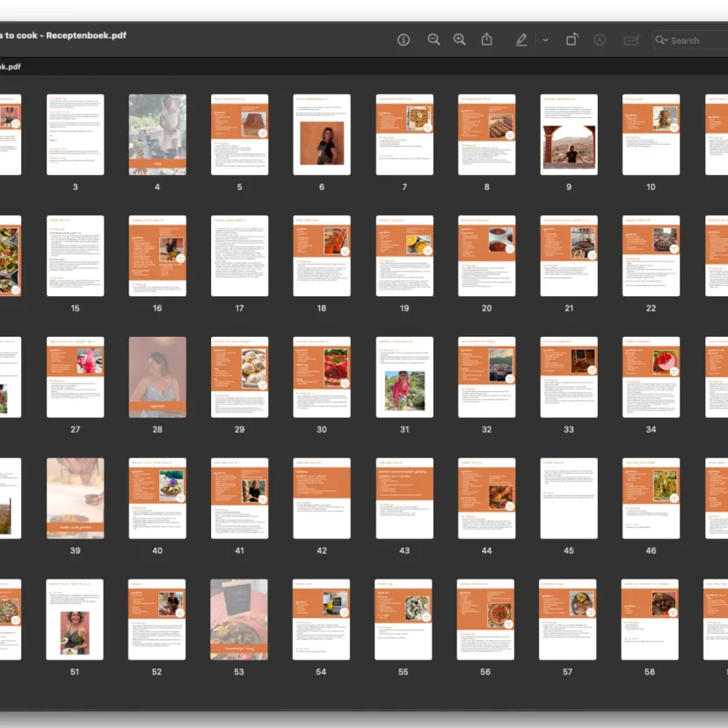Viewport: 728px width, 728px height.
Task: Select page 20 thumbnail
Action: point(486,256)
